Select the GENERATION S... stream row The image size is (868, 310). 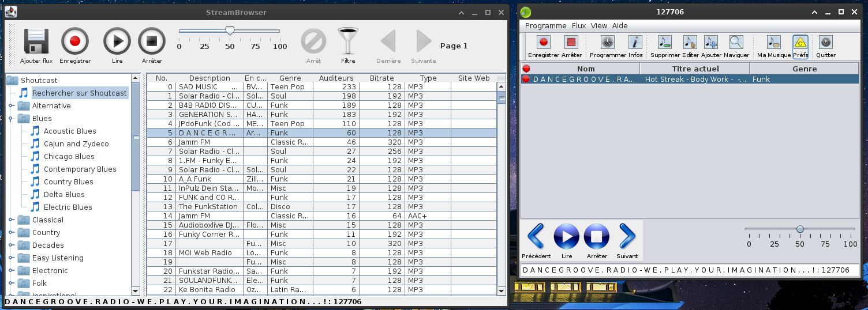pyautogui.click(x=321, y=115)
